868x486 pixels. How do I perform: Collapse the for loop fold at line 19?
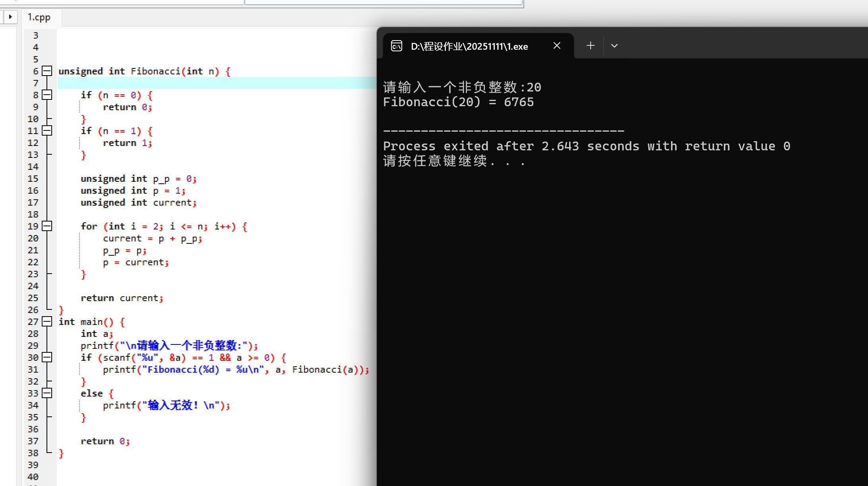coord(47,226)
